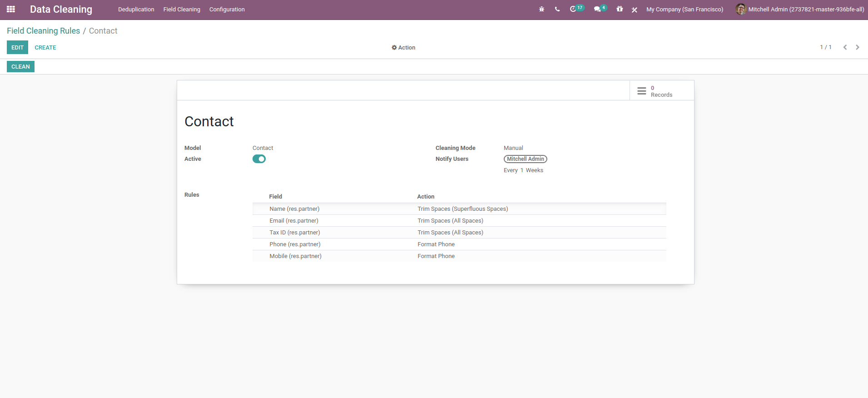868x398 pixels.
Task: Open activities clock icon with 17 badge
Action: (x=577, y=9)
